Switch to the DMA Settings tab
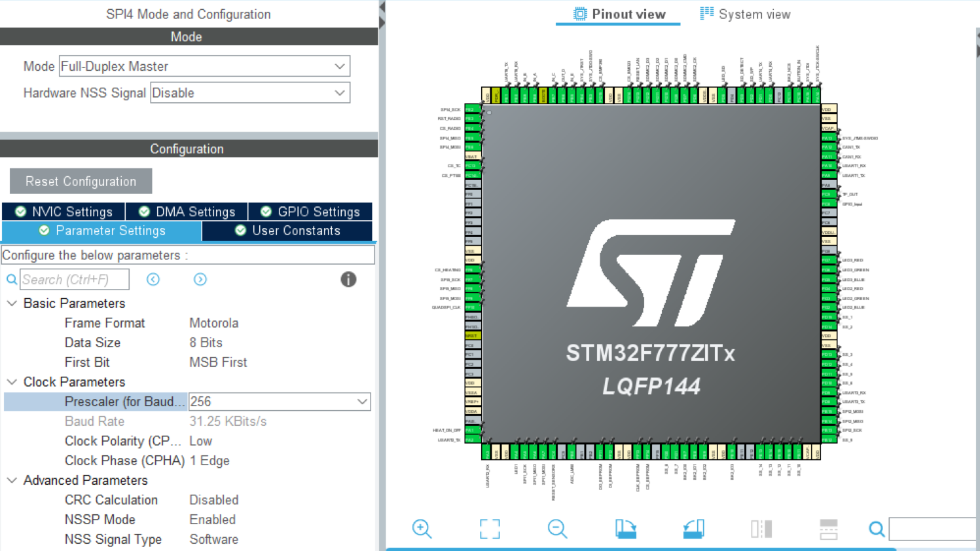 (187, 211)
